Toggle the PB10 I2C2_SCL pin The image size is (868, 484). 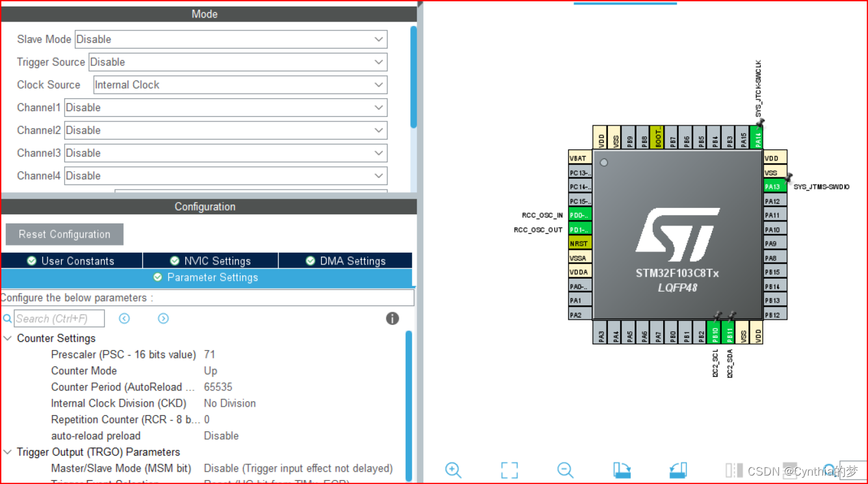(713, 333)
